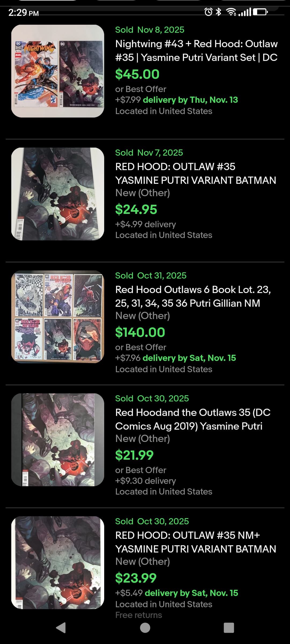Tap the 2:29 PM clock

[x=24, y=13]
